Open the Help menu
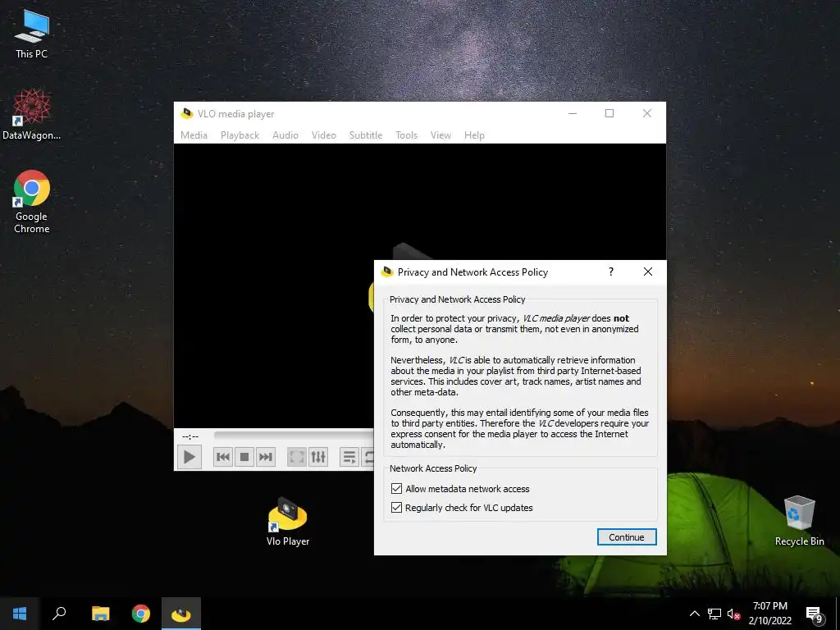840x630 pixels. pyautogui.click(x=474, y=135)
